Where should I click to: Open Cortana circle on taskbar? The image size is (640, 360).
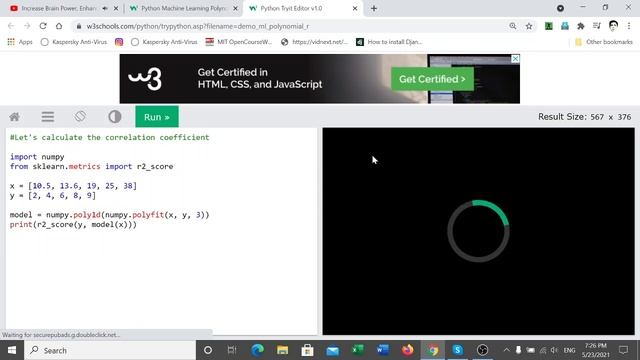point(208,350)
